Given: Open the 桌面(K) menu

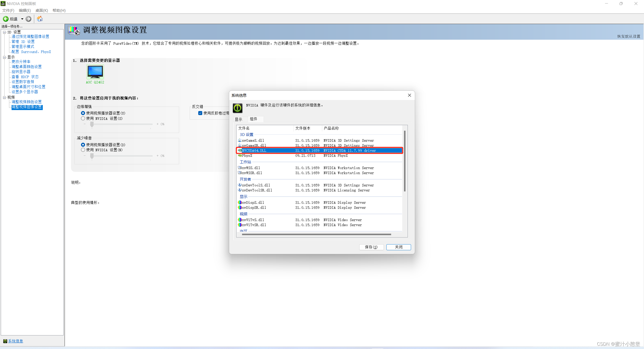Looking at the screenshot, I should click(x=42, y=10).
